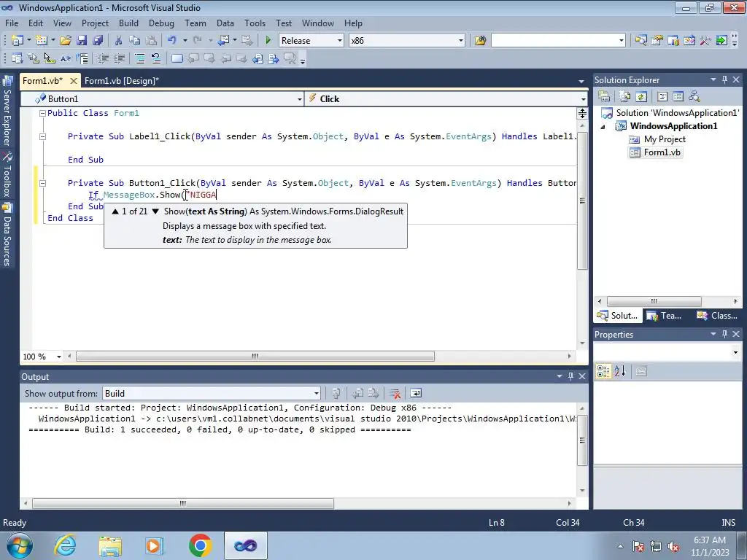Toggle Categorized view in Properties panel
The image size is (747, 560).
(603, 371)
